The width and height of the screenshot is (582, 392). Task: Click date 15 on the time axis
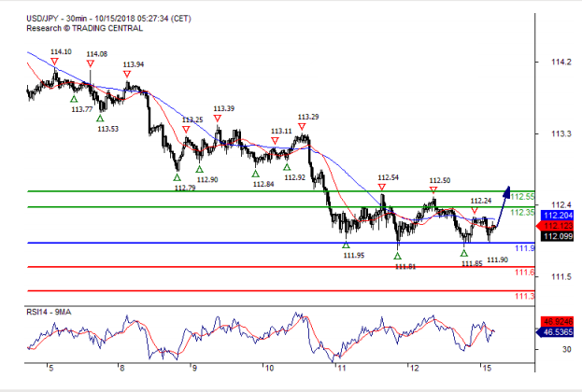484,369
